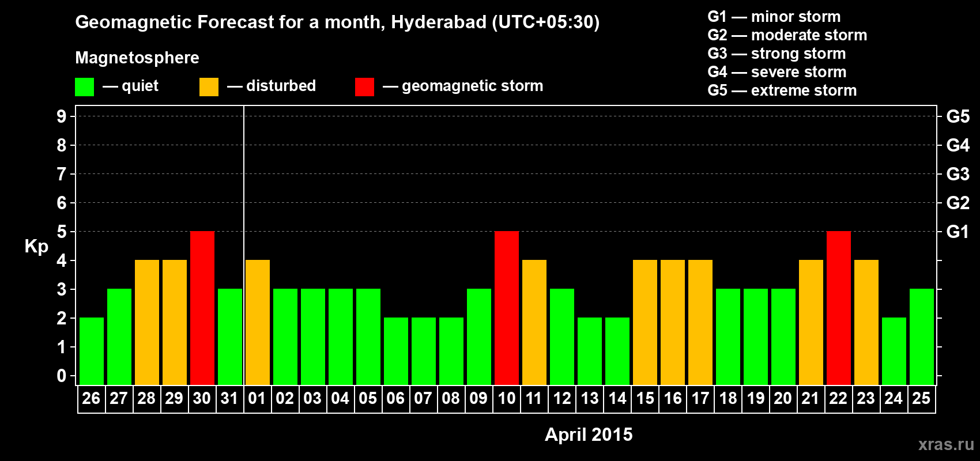Click the green bar above date 13

click(x=590, y=352)
